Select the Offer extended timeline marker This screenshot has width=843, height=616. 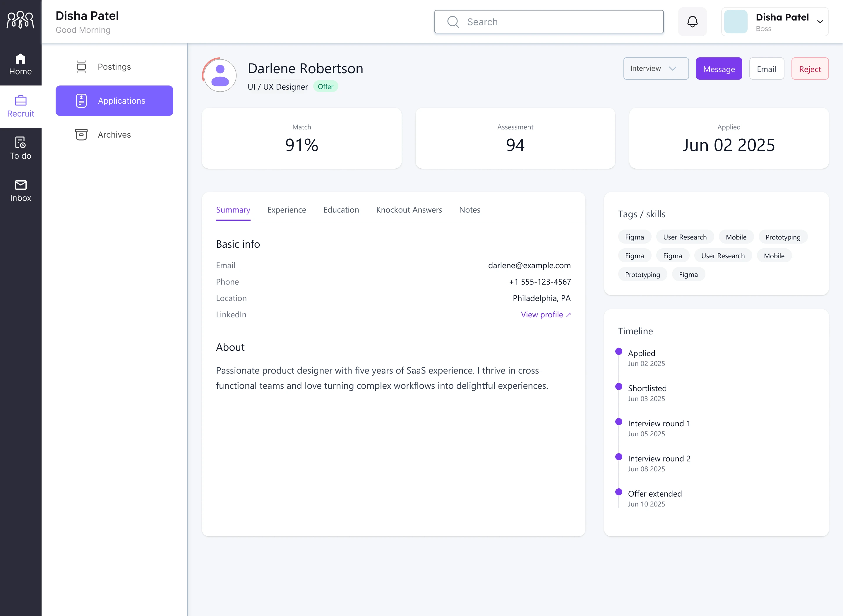(619, 492)
